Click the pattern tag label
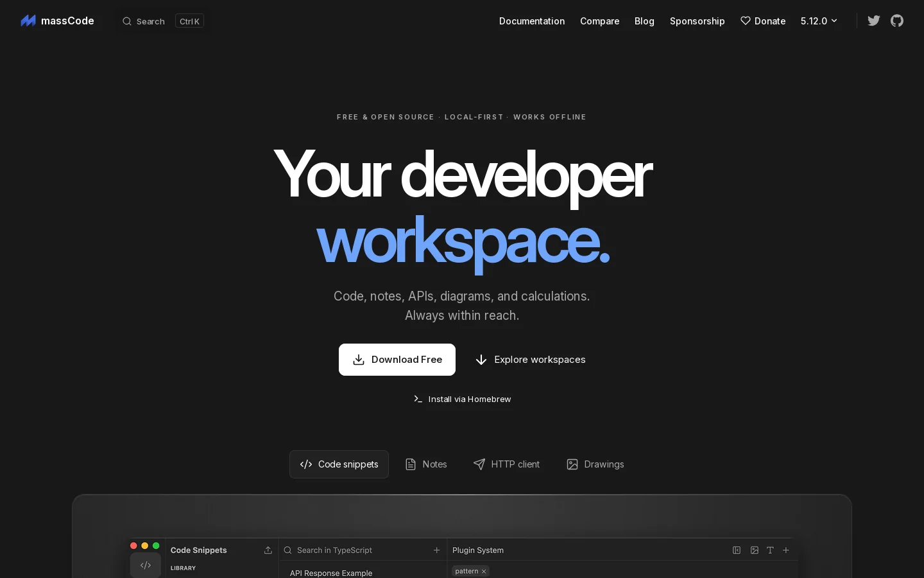 [466, 571]
